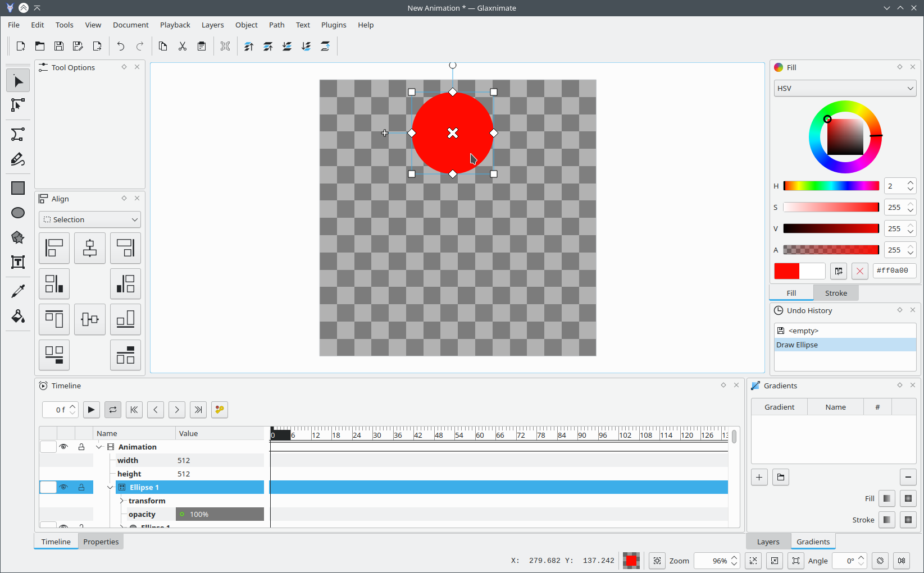The image size is (924, 573).
Task: Toggle Fill radial gradient button
Action: [x=908, y=498]
